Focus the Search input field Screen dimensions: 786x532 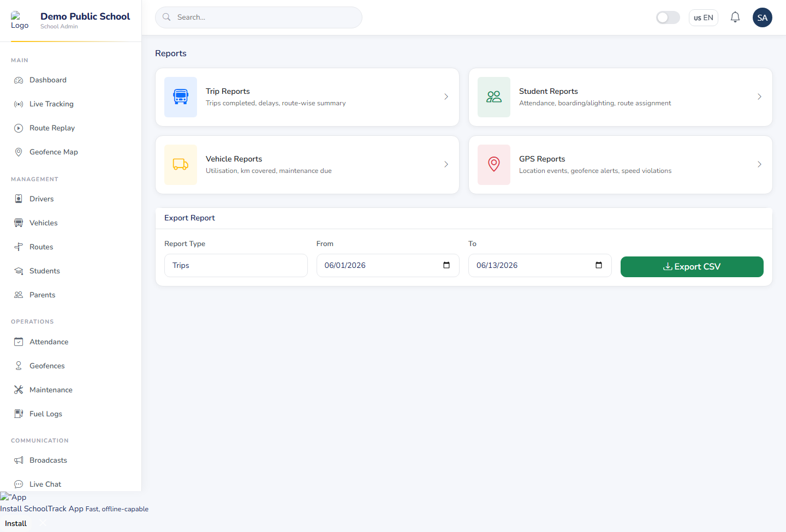(259, 17)
